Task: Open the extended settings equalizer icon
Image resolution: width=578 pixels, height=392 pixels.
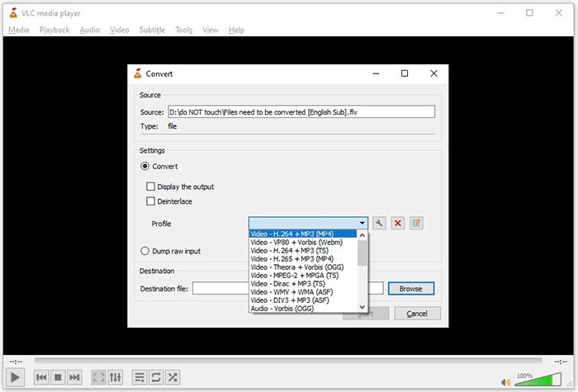Action: [116, 377]
